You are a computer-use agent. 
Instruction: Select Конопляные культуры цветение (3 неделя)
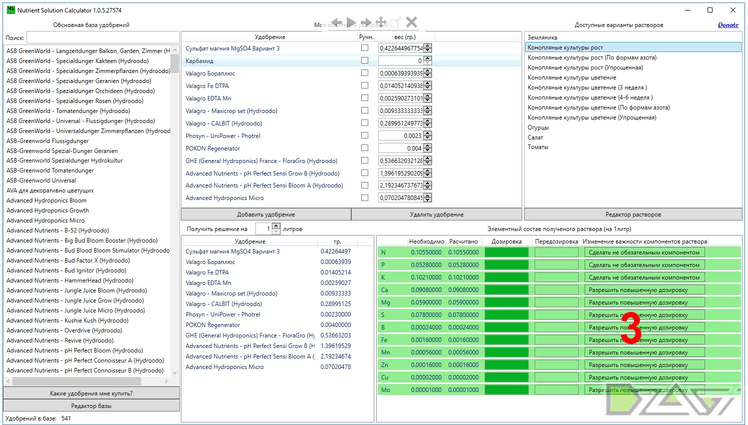[587, 87]
